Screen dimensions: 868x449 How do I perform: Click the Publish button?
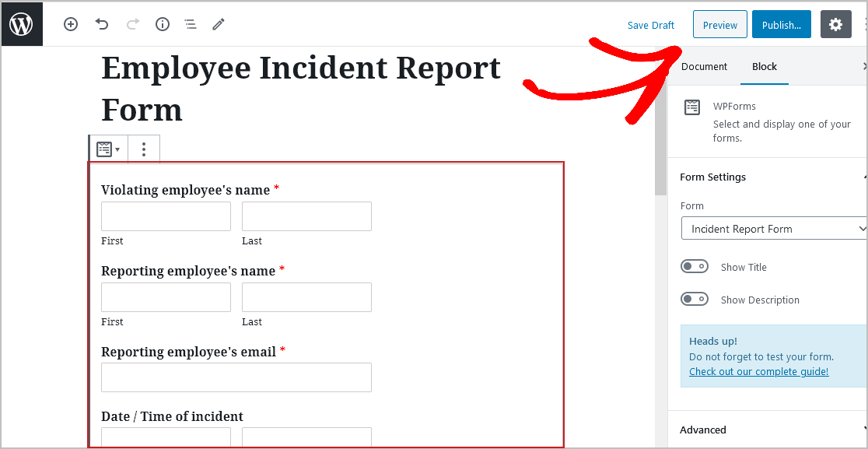(782, 25)
